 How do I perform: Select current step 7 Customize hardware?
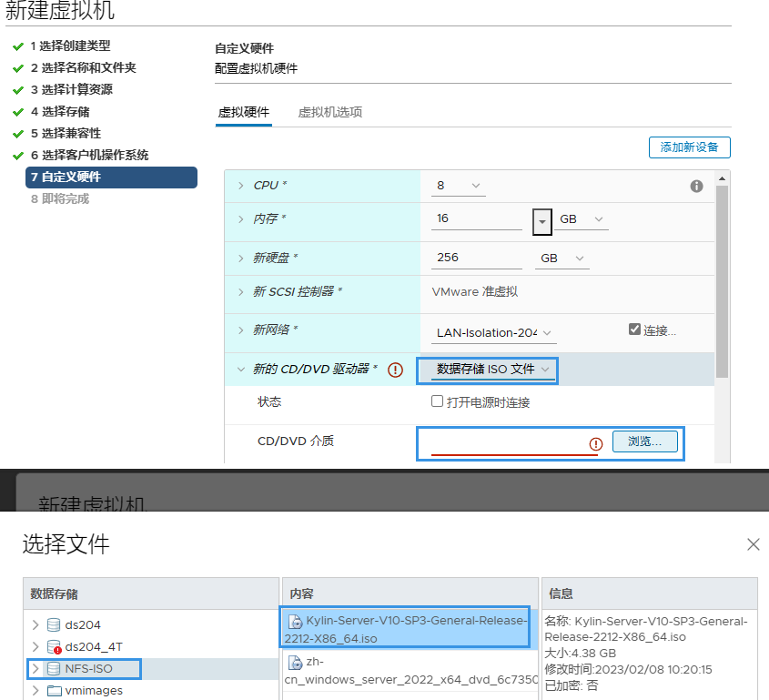111,178
